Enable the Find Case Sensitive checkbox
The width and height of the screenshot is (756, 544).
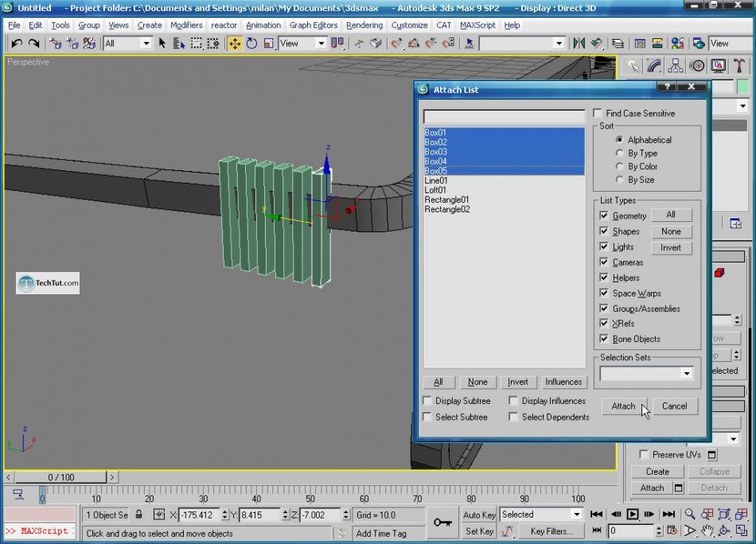598,114
